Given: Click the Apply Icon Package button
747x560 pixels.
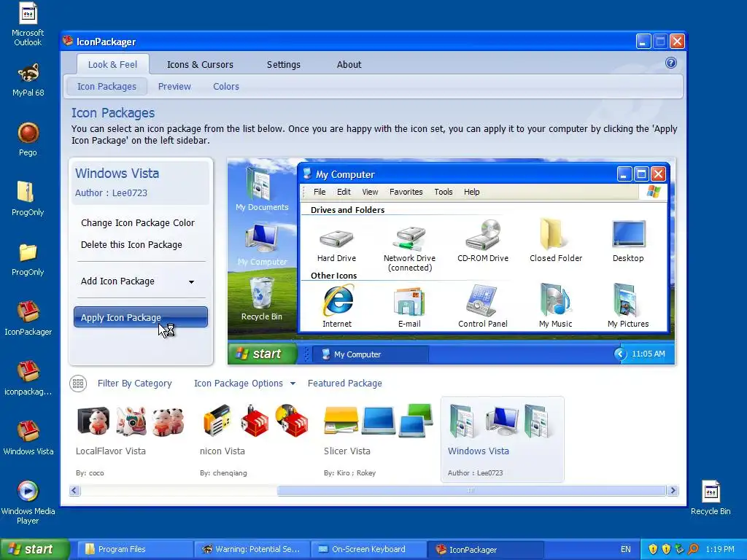Looking at the screenshot, I should click(141, 317).
